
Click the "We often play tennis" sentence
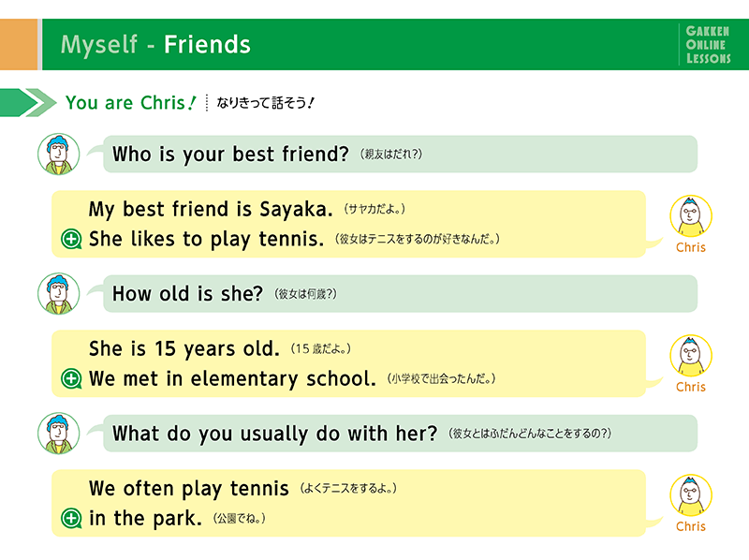point(189,488)
